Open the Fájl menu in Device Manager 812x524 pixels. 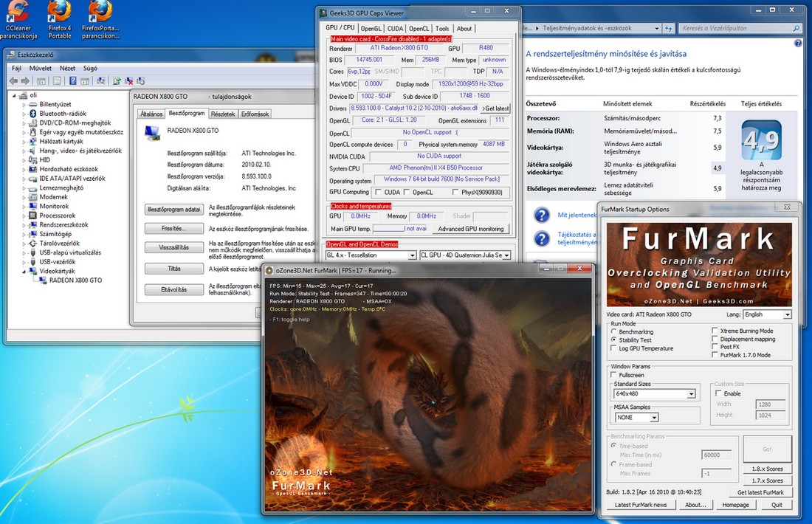(16, 68)
